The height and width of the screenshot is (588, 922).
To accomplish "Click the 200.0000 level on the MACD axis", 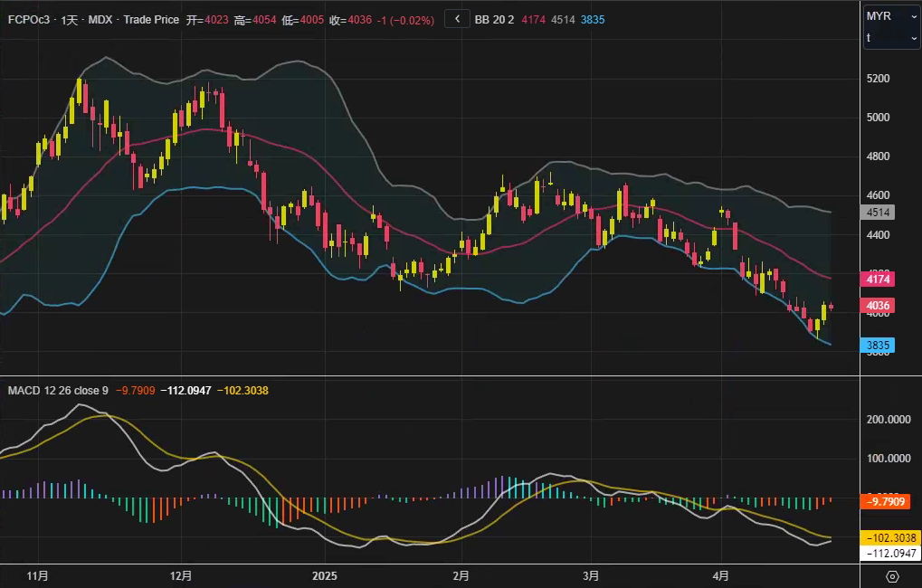I will [x=888, y=420].
